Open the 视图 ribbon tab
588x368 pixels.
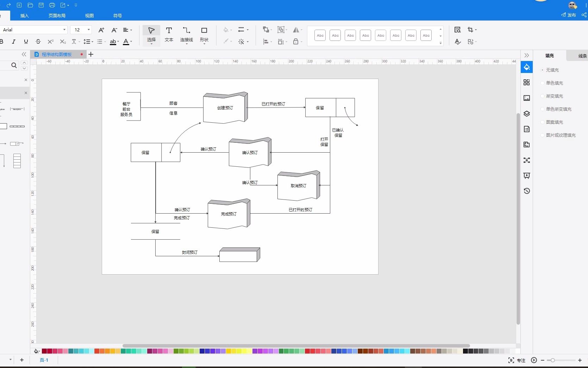pos(89,16)
